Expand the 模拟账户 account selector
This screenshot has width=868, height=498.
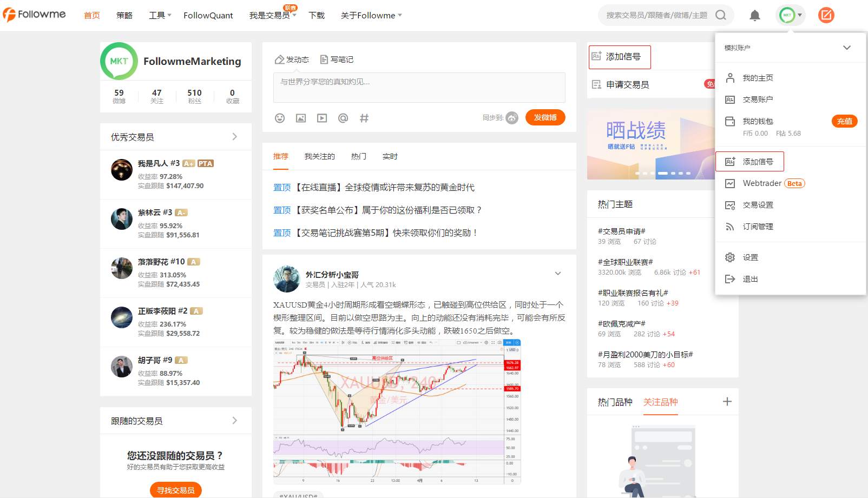point(847,48)
